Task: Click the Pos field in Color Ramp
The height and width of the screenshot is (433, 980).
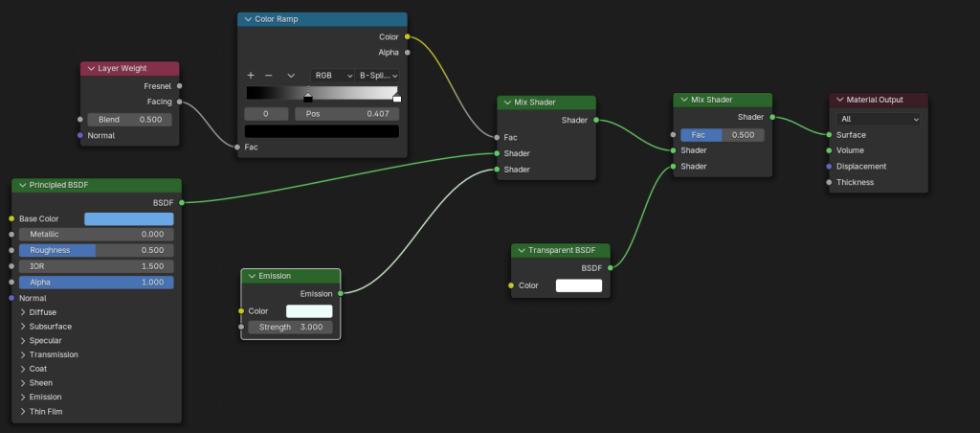Action: [x=346, y=113]
